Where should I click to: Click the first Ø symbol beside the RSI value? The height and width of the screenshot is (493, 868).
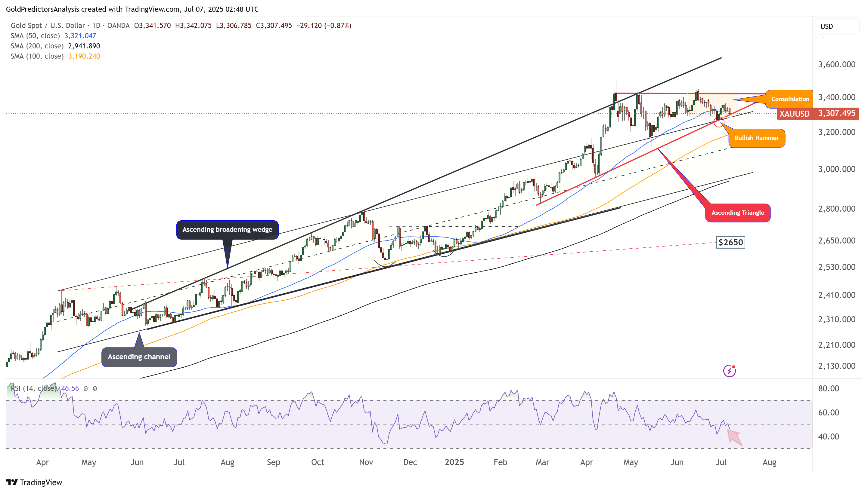(x=86, y=388)
